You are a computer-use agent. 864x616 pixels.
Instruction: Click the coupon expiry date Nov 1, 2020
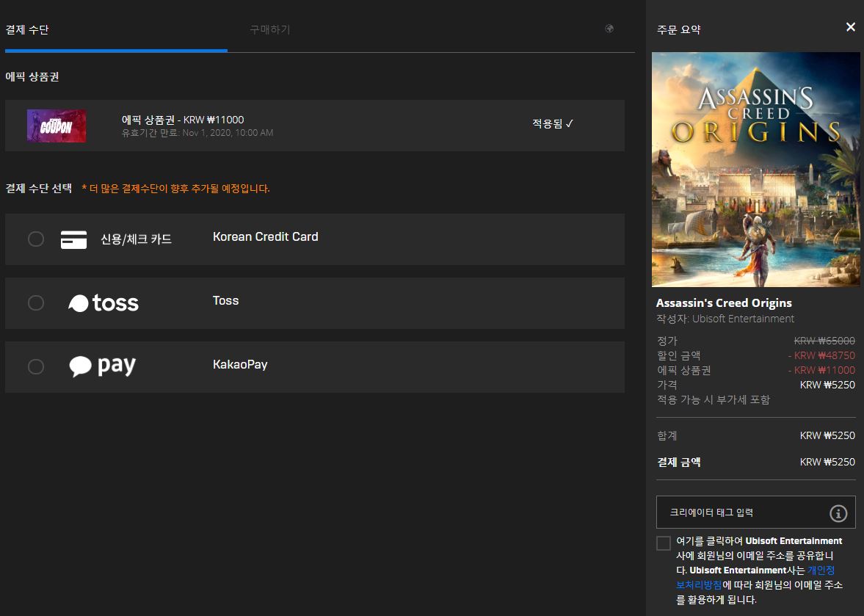tap(228, 133)
